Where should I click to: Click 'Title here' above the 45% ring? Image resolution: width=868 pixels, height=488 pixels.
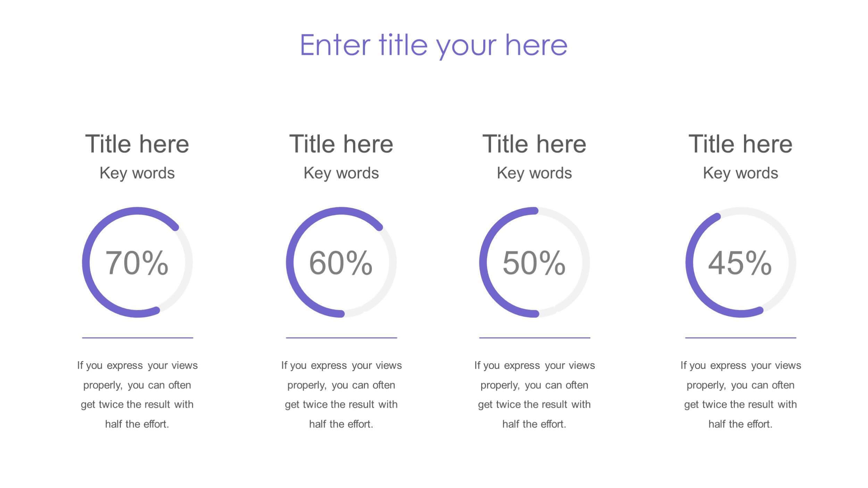point(741,144)
